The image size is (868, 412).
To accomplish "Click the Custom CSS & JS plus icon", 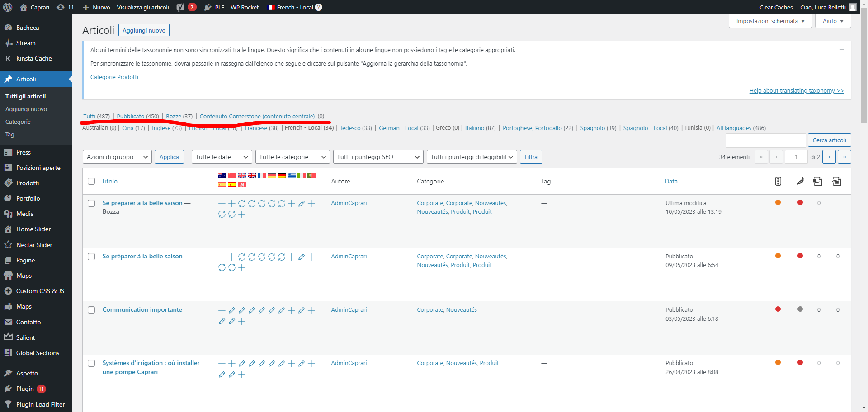I will (8, 291).
